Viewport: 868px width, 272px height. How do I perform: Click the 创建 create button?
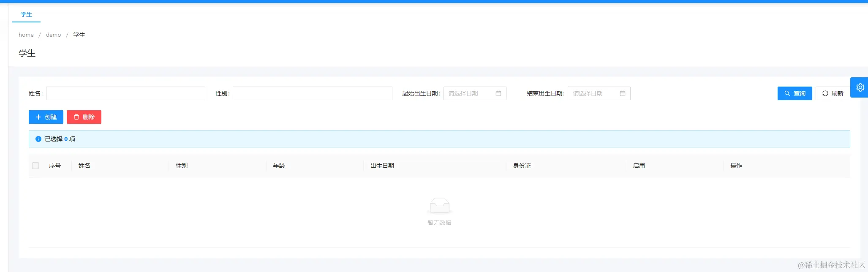46,117
